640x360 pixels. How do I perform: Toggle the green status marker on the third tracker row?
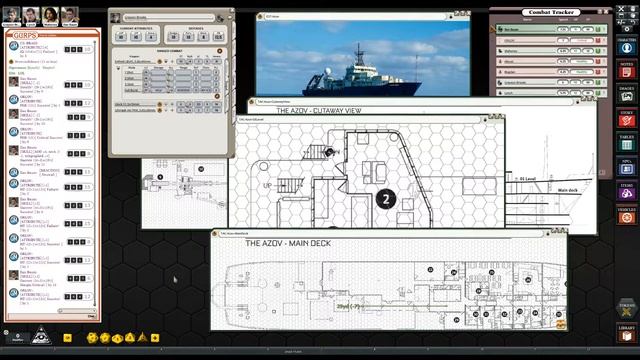pos(598,51)
